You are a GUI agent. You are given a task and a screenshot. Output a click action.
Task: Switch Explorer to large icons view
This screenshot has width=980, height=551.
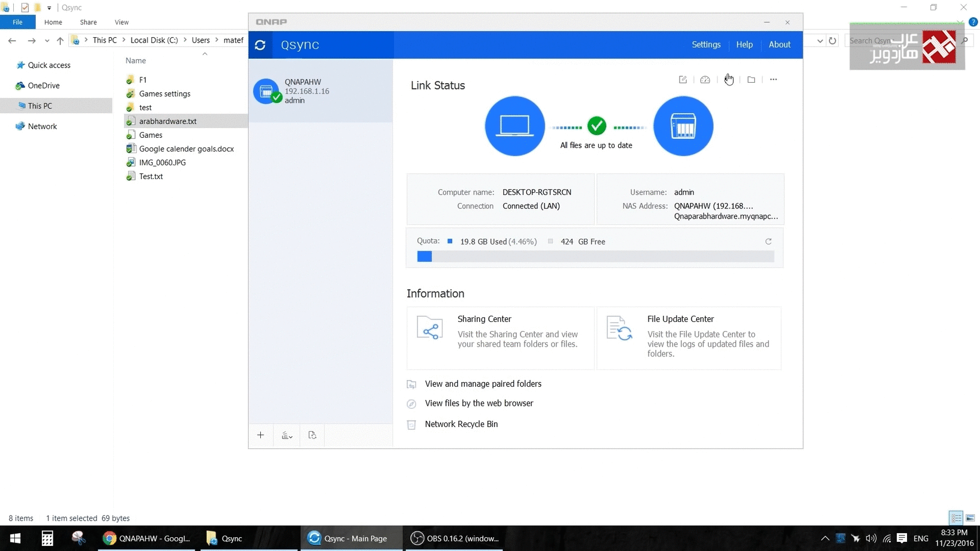click(970, 518)
